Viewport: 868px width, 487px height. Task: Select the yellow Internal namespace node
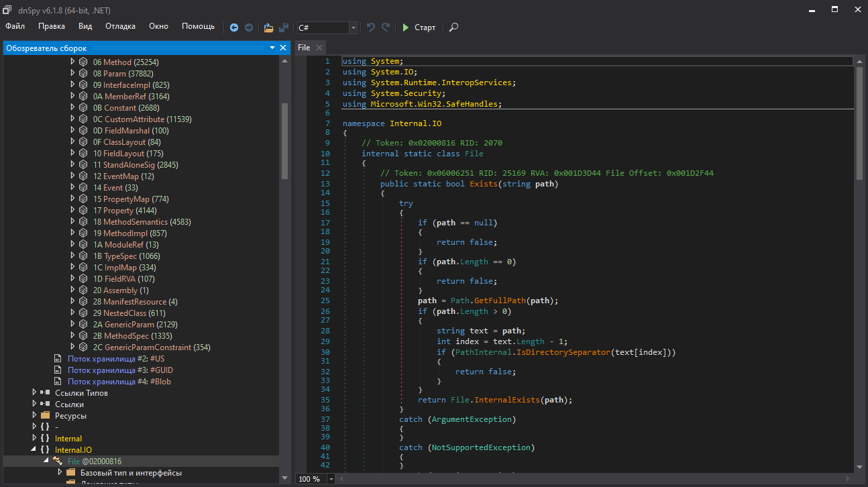click(x=68, y=439)
